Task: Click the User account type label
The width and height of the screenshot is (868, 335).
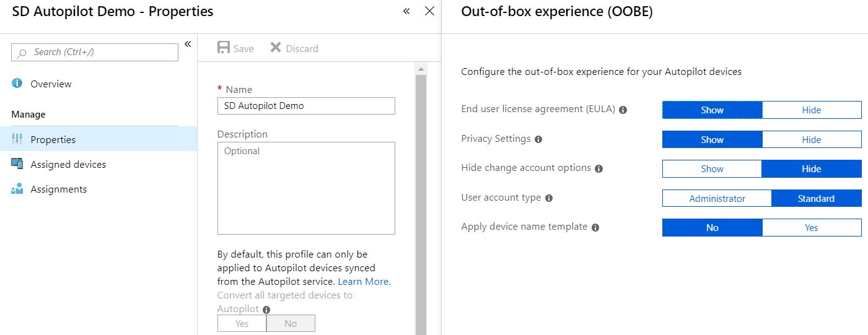Action: pos(501,198)
